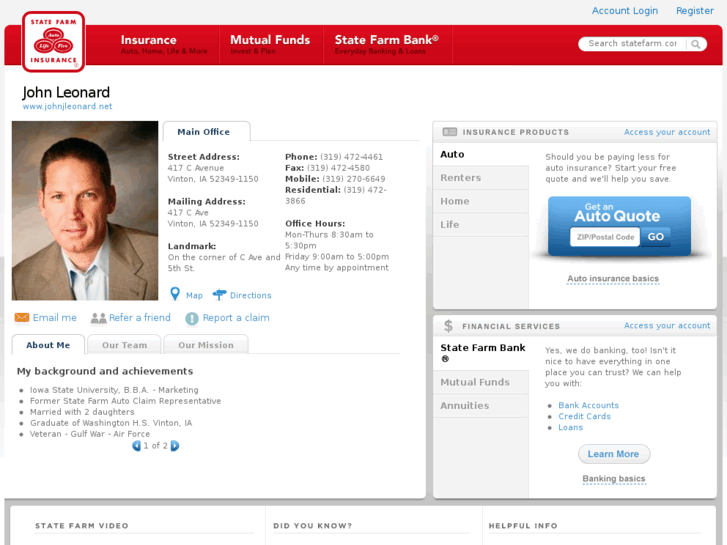Click the '1 of 2' page indicator text
This screenshot has width=727, height=545.
[155, 446]
